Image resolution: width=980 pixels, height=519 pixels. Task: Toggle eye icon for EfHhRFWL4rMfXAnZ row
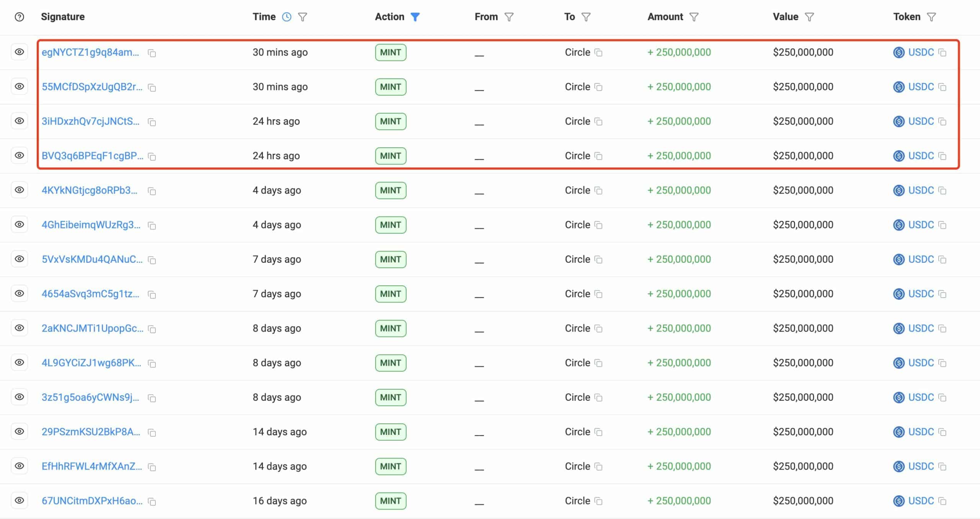coord(19,466)
